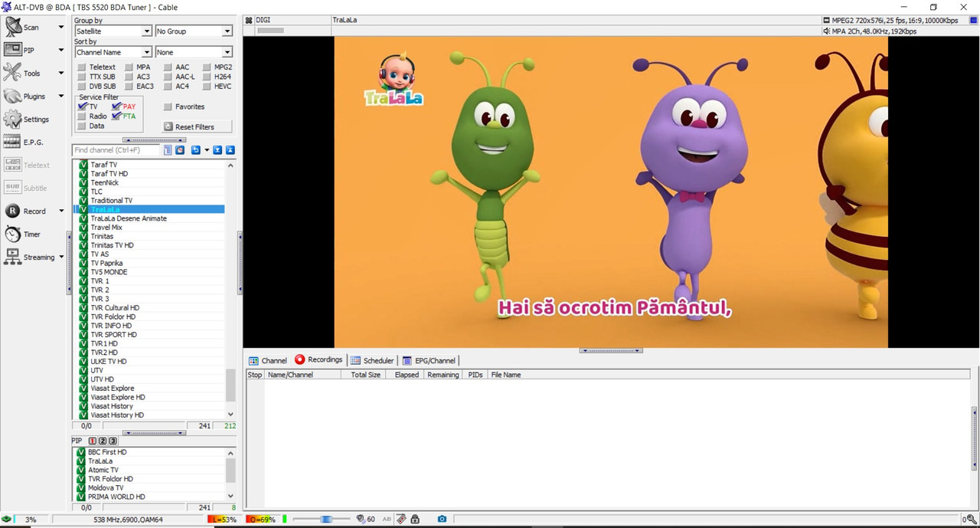Click the signal quality Q=69% indicator
980x528 pixels.
click(x=261, y=520)
